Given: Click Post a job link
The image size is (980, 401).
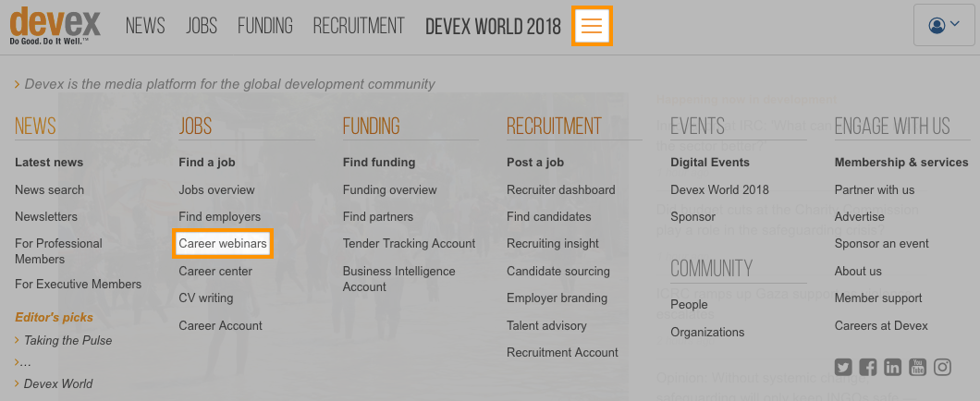Looking at the screenshot, I should 535,163.
